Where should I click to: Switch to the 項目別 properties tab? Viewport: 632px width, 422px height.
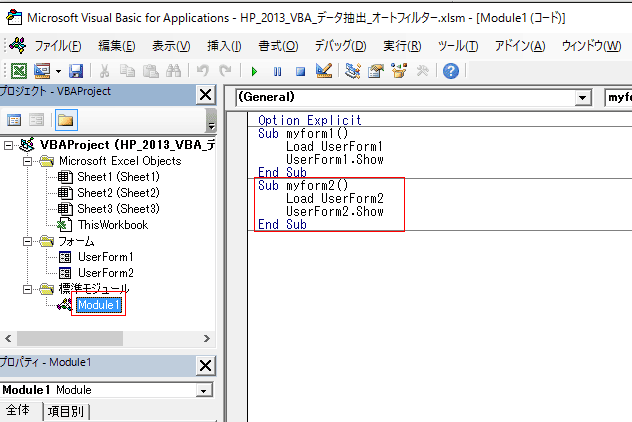pos(66,411)
